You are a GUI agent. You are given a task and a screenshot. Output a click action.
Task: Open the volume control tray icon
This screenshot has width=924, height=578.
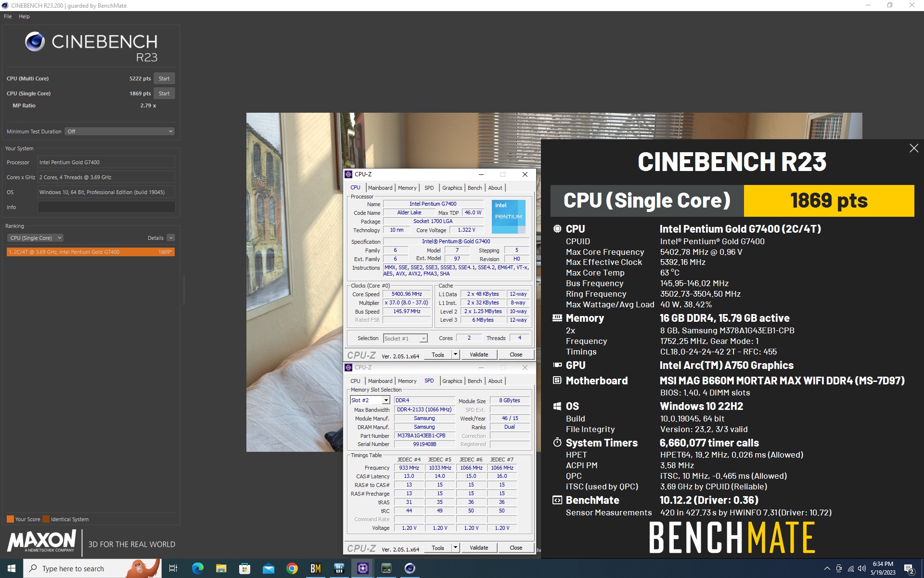click(862, 568)
